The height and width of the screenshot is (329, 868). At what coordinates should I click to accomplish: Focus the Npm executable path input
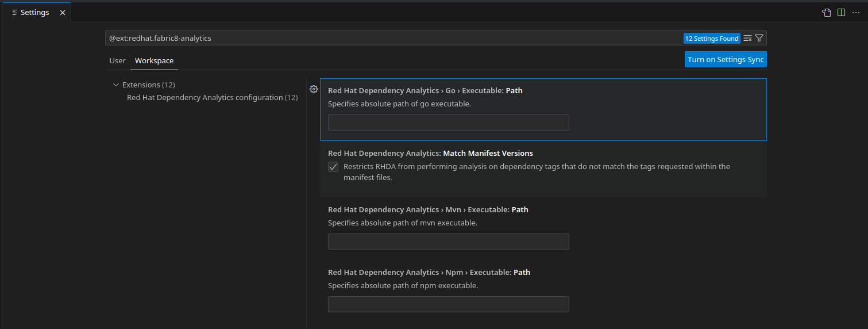(x=448, y=304)
